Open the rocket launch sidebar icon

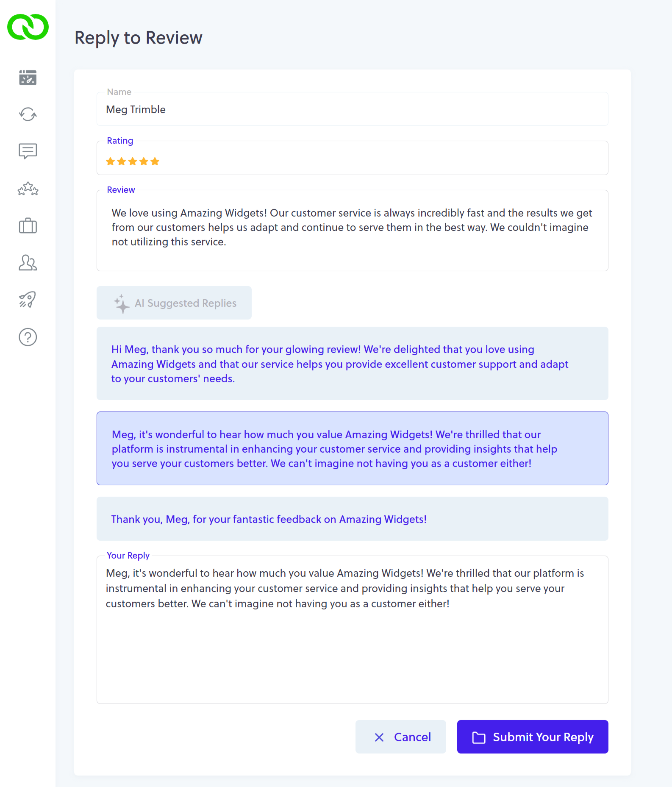tap(28, 300)
